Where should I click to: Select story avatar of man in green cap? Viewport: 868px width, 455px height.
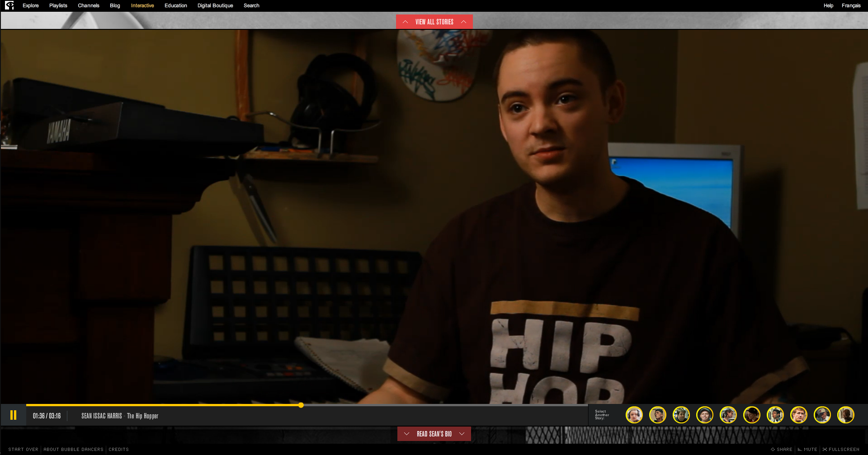705,415
